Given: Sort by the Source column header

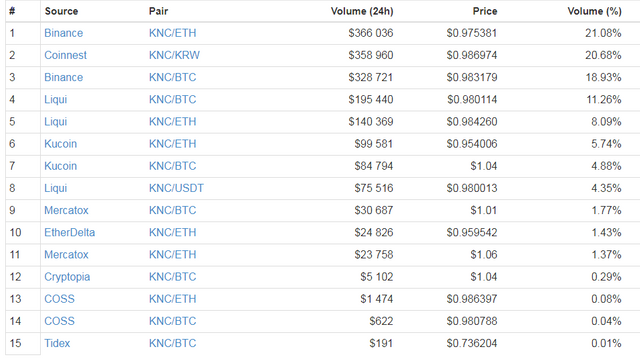Looking at the screenshot, I should point(61,11).
